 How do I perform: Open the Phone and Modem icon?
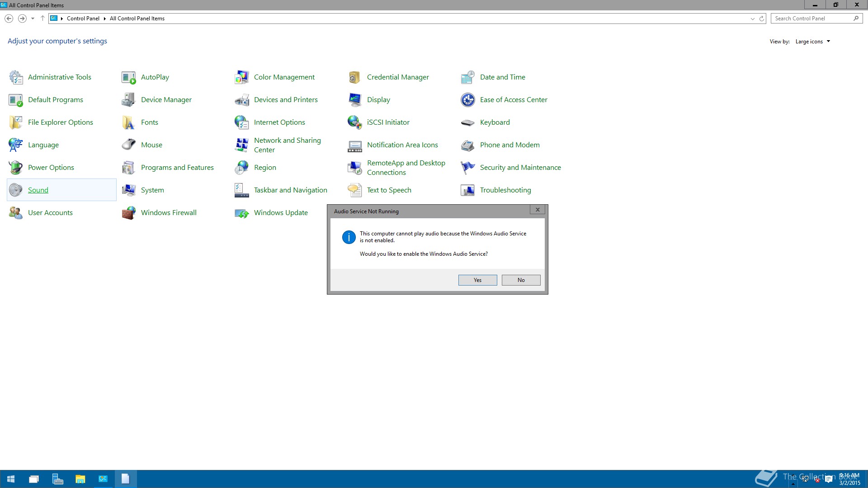coord(468,145)
